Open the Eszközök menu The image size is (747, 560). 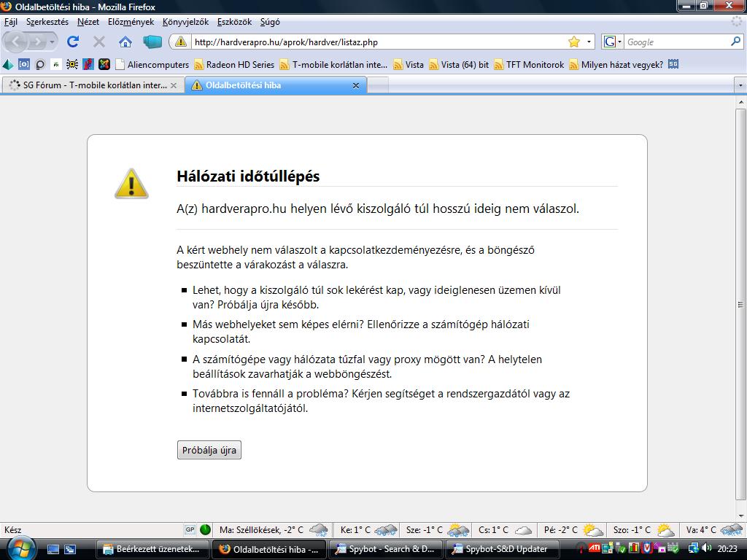tap(233, 22)
